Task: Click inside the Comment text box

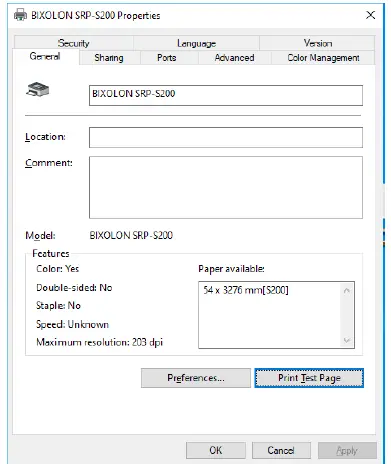Action: tap(226, 187)
